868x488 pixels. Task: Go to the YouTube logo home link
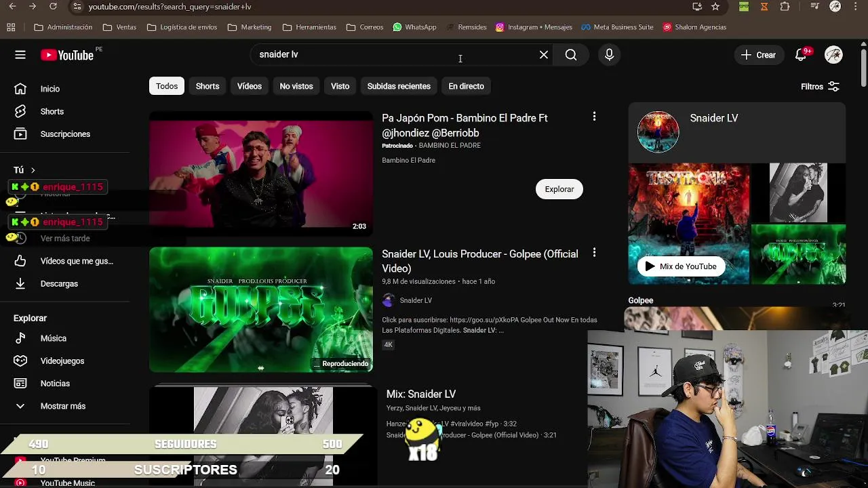click(67, 55)
